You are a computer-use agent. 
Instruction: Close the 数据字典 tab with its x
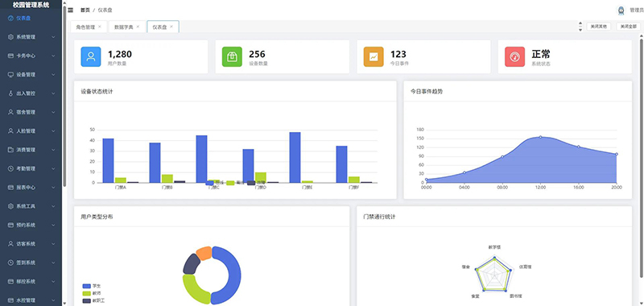pos(138,27)
